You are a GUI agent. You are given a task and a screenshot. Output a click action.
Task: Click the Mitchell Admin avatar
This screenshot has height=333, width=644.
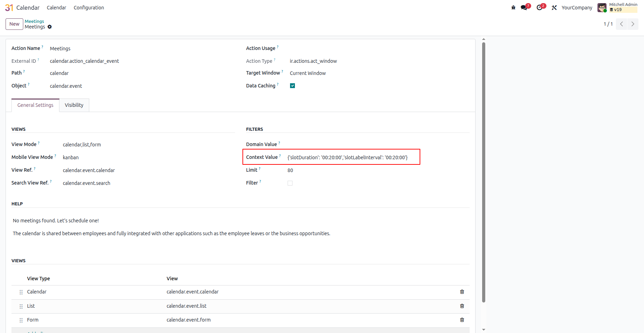[x=602, y=8]
